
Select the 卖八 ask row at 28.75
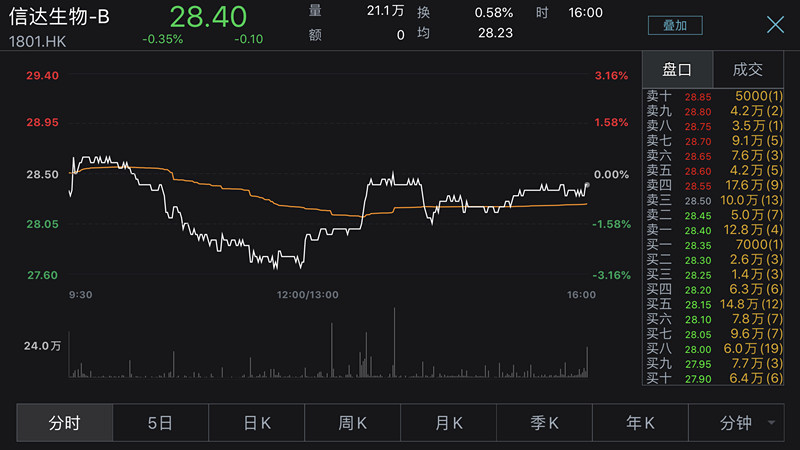714,126
